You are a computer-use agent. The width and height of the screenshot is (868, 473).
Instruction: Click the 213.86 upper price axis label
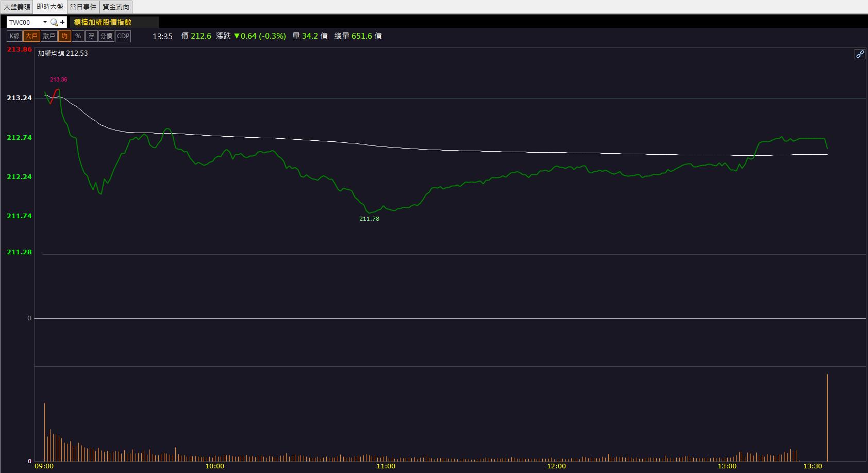click(19, 50)
